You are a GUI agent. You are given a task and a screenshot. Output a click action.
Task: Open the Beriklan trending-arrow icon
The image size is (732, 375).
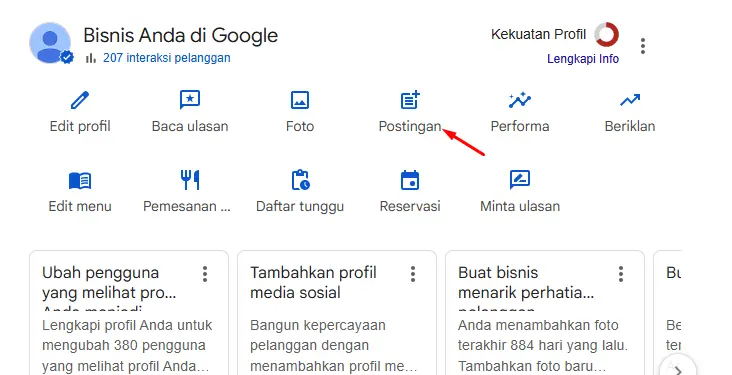(630, 99)
